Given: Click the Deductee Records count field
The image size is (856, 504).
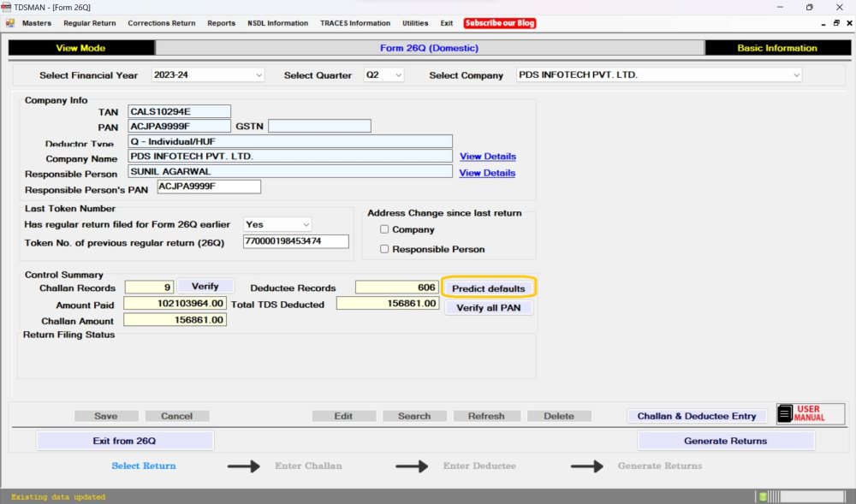Looking at the screenshot, I should (397, 287).
